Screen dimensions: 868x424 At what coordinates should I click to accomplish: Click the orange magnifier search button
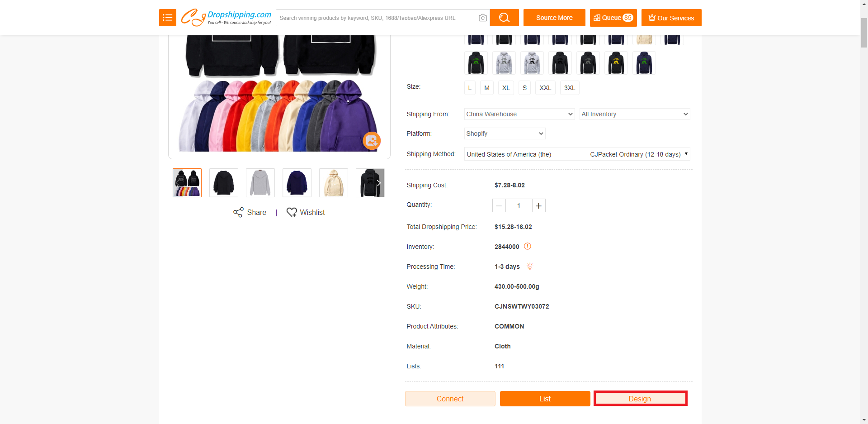[x=504, y=18]
